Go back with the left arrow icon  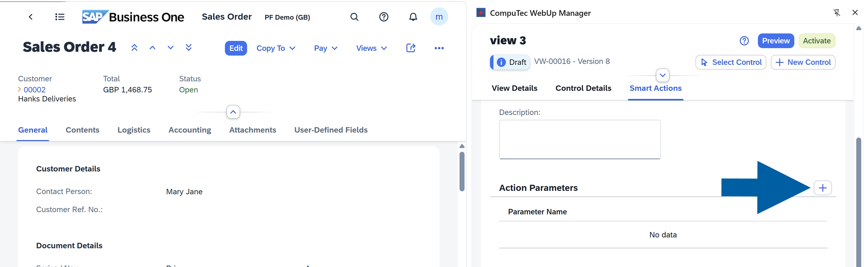(31, 17)
